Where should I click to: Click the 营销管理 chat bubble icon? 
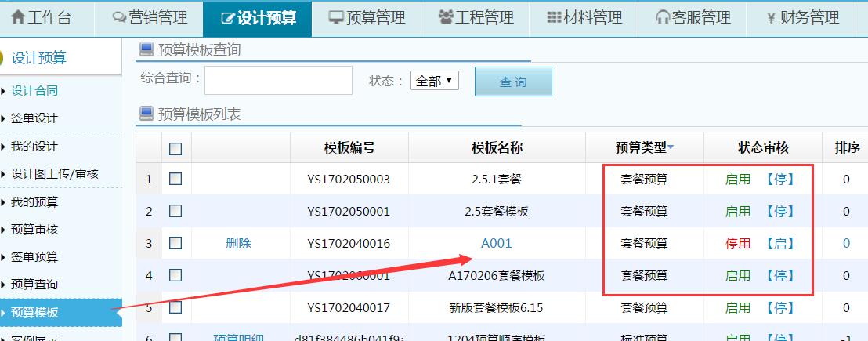point(119,17)
